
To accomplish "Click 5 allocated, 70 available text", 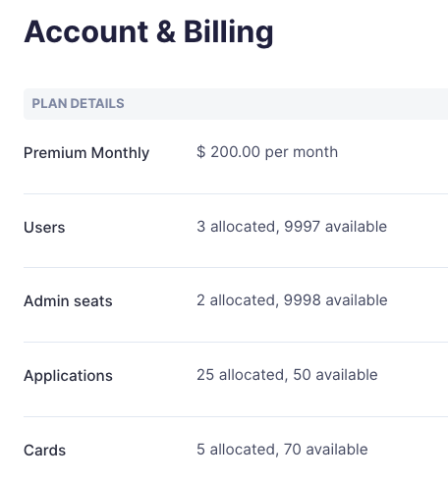I will pos(282,450).
